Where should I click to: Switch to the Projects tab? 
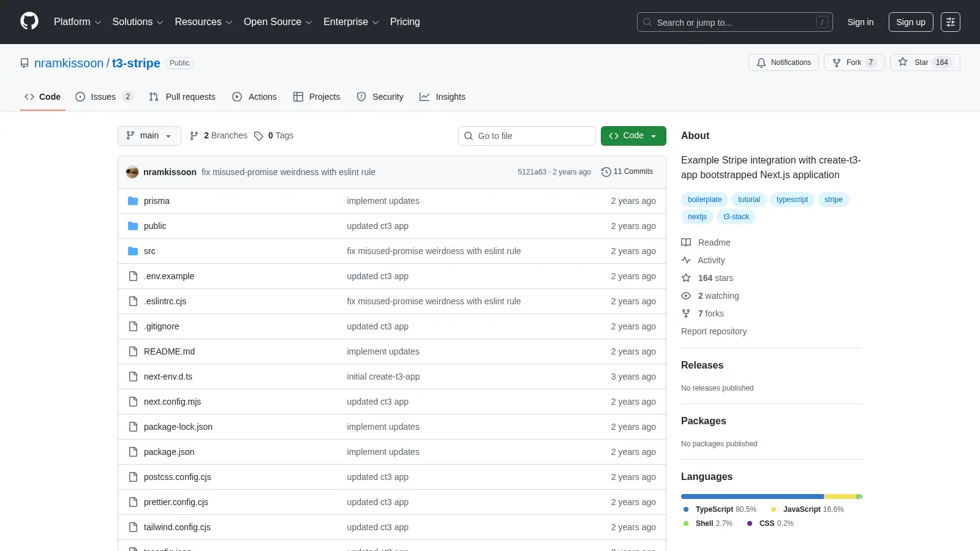317,97
